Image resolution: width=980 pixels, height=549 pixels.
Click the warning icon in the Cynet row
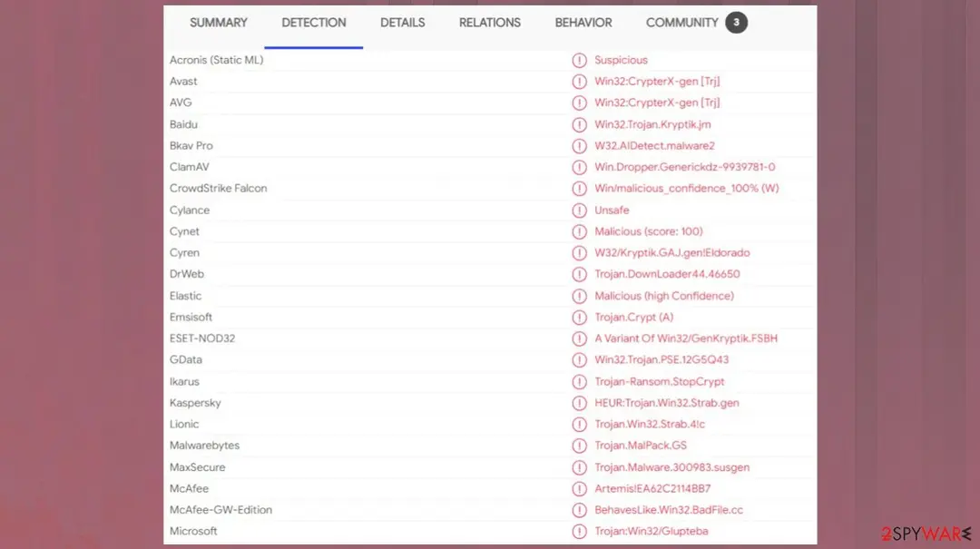[x=579, y=231]
